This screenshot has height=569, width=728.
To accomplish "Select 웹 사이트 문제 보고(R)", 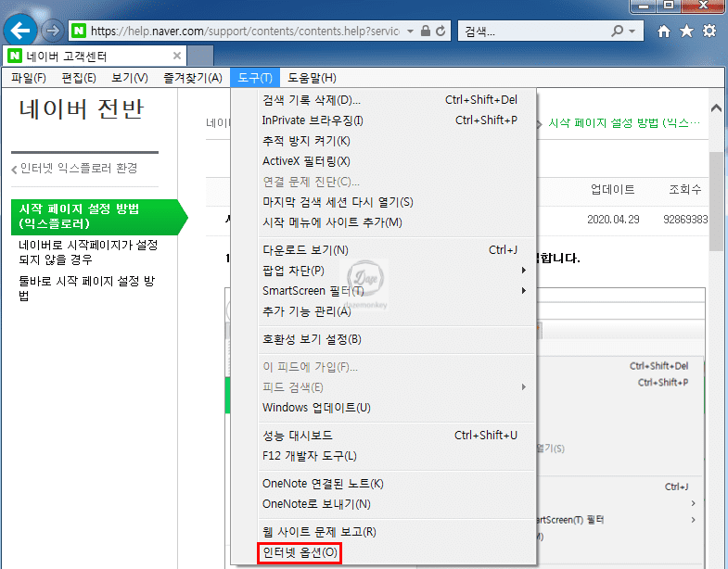I will point(384,531).
